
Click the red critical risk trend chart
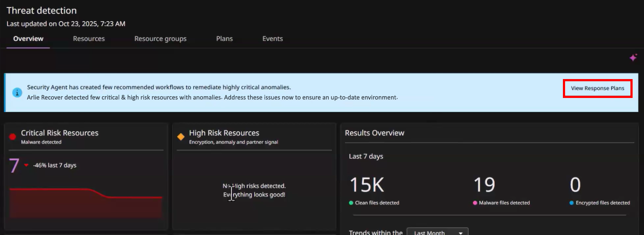coord(85,202)
